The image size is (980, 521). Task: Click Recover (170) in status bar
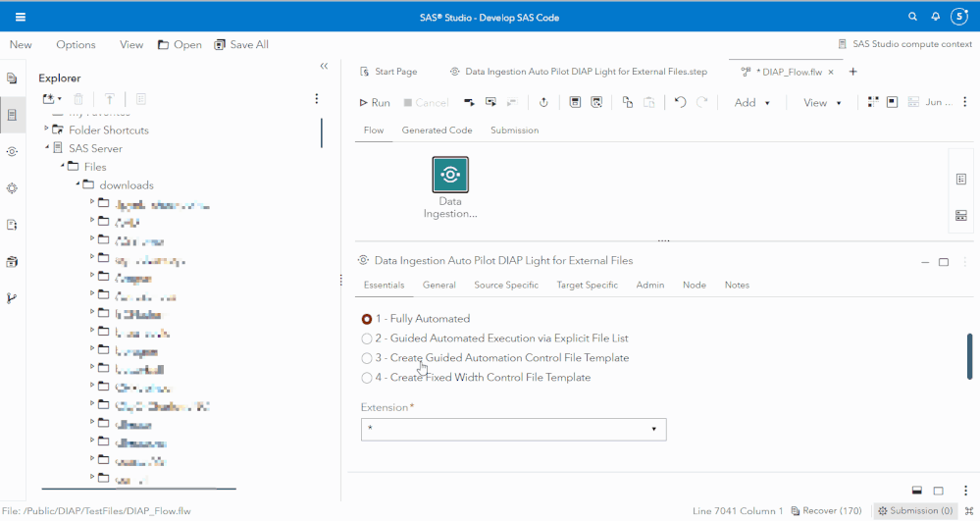(826, 511)
